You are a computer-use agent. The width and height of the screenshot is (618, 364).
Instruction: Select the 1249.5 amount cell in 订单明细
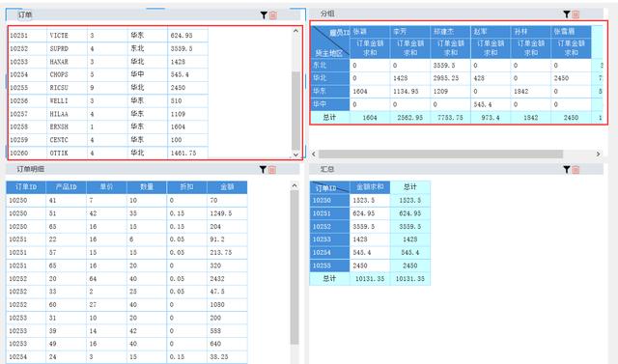pos(227,213)
